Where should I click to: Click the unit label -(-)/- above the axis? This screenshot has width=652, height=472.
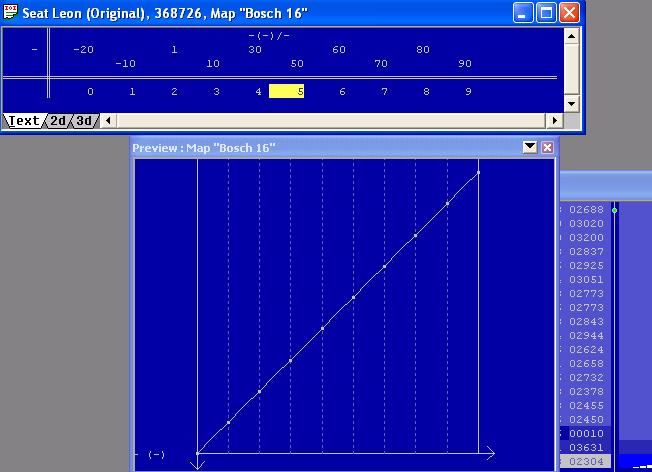(269, 36)
